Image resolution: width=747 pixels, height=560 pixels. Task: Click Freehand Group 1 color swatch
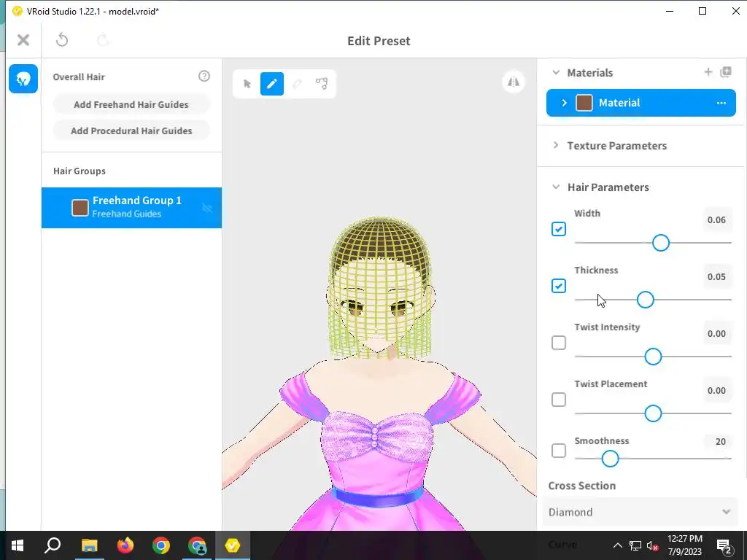tap(80, 208)
